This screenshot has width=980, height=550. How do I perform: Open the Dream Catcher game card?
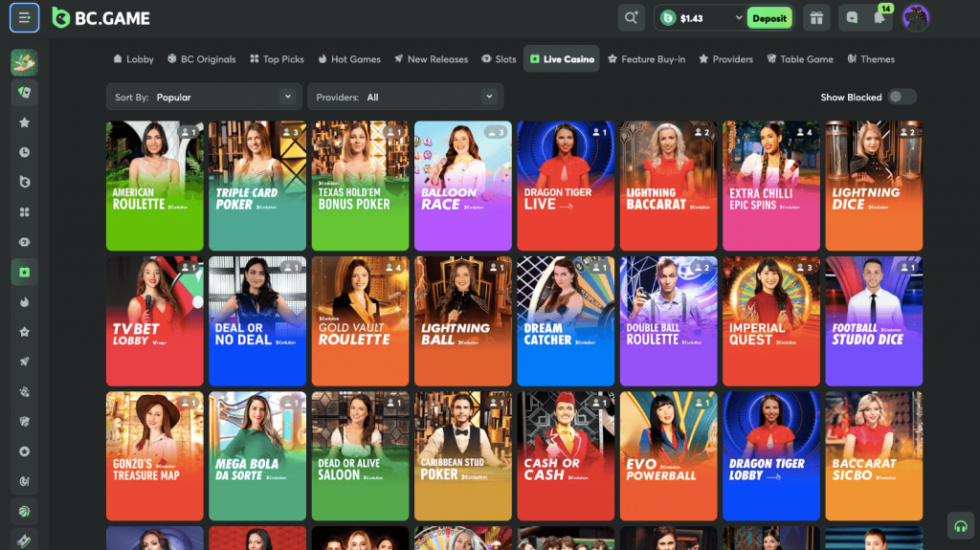click(566, 321)
